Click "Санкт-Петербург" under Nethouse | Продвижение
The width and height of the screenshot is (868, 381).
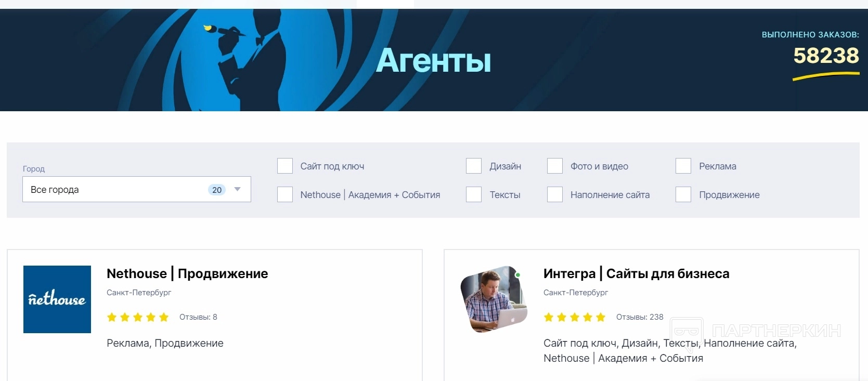pyautogui.click(x=139, y=293)
